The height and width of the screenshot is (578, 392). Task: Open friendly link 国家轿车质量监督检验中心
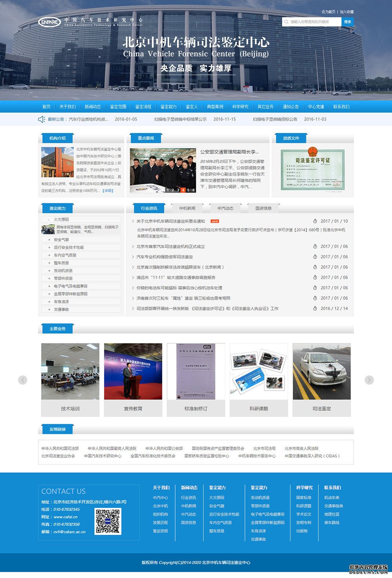click(207, 456)
